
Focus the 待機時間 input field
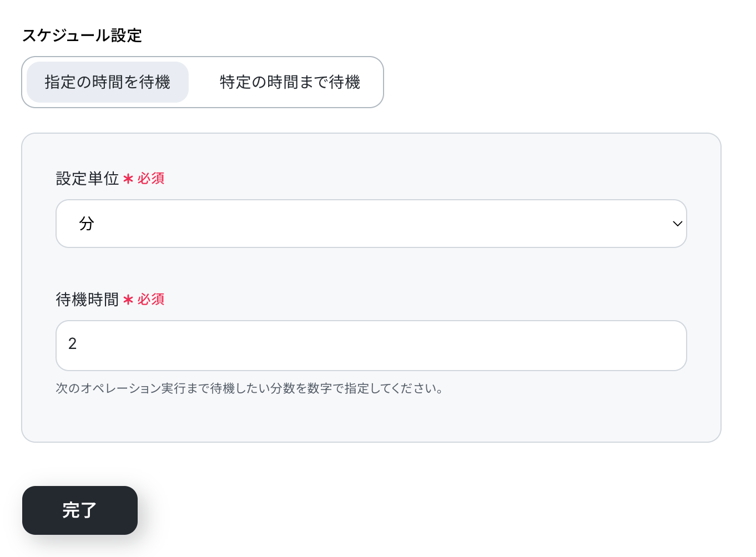coord(371,345)
